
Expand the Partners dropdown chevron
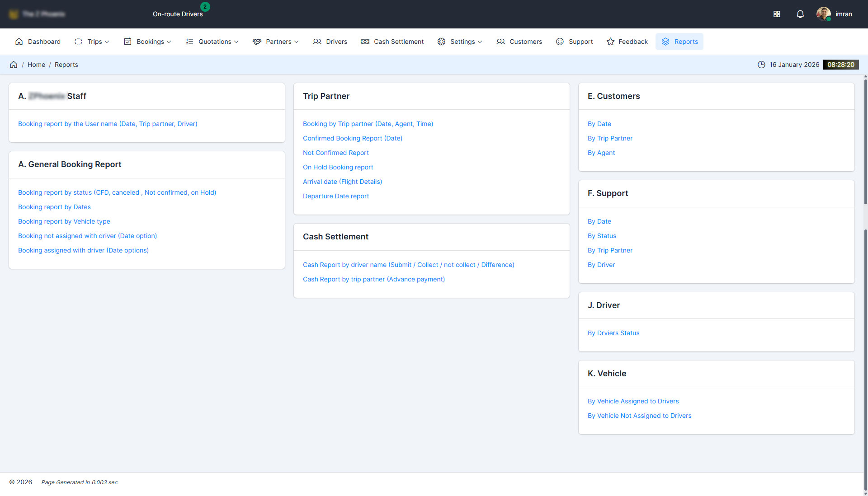click(297, 42)
